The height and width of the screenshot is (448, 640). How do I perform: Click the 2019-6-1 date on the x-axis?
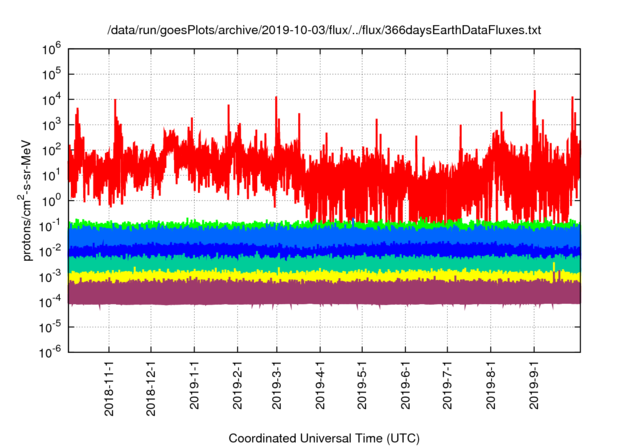tap(406, 387)
